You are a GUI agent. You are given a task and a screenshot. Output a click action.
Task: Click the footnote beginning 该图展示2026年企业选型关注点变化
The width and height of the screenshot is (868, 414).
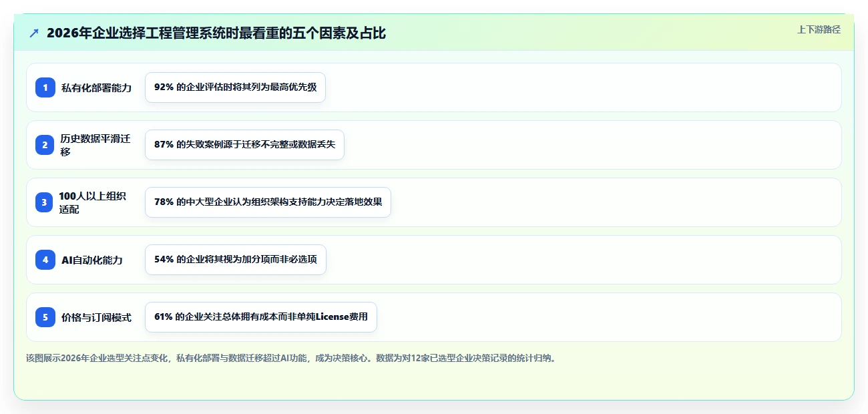(291, 358)
